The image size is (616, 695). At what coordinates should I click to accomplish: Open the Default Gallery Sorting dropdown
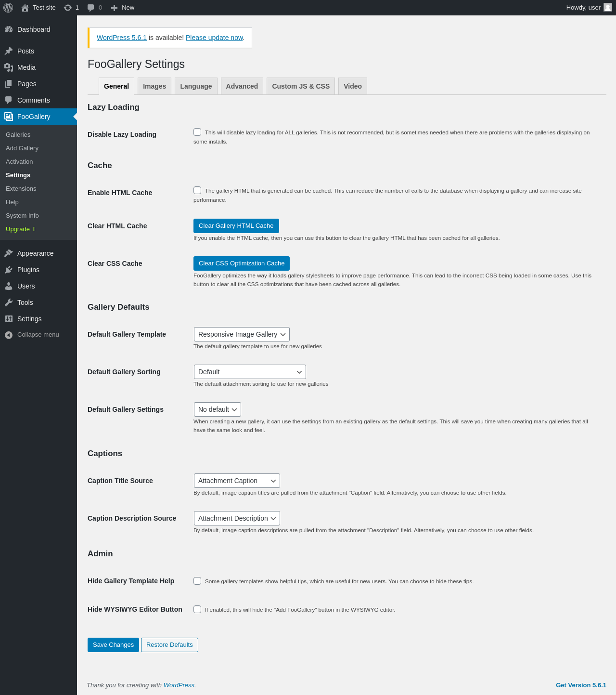click(x=250, y=372)
